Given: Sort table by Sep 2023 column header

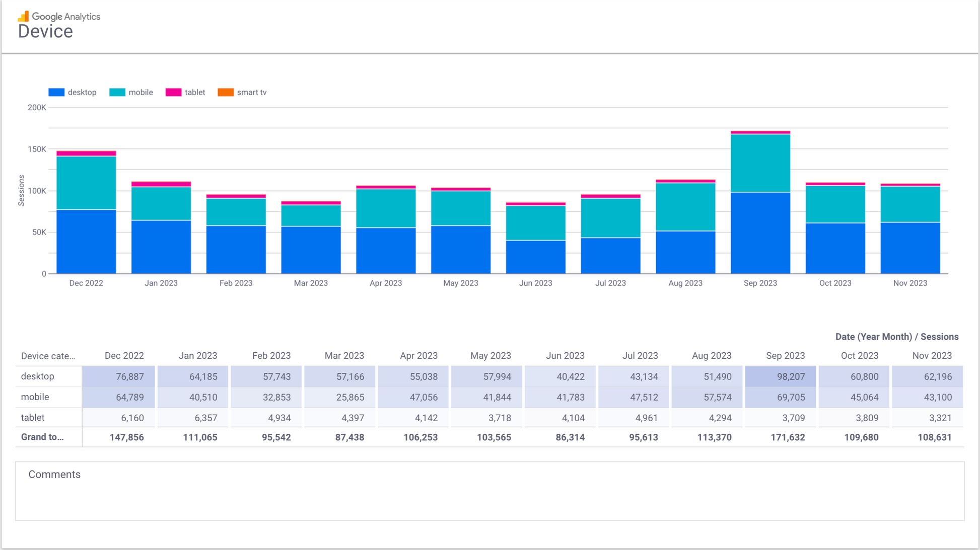Looking at the screenshot, I should click(785, 356).
